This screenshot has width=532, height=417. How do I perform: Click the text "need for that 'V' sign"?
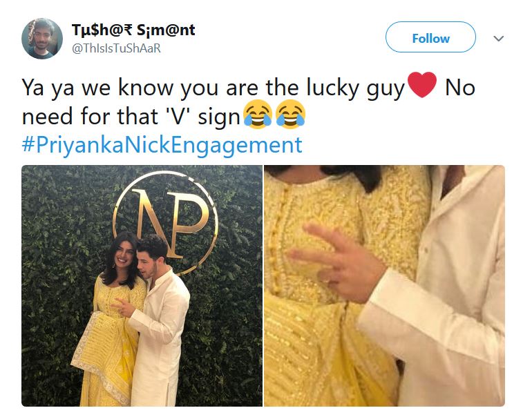tap(131, 116)
